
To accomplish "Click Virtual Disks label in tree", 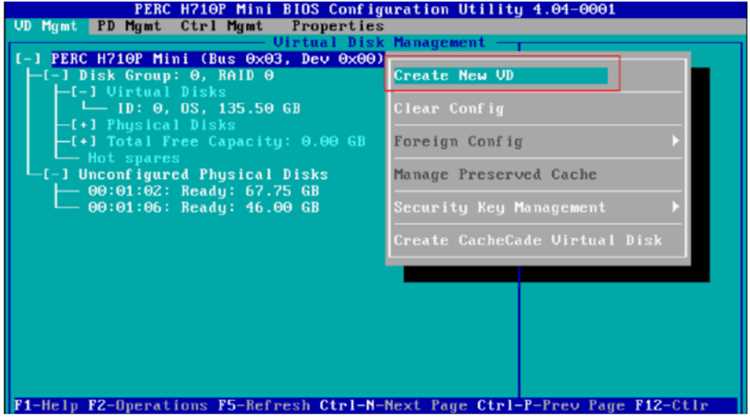I will pyautogui.click(x=166, y=92).
